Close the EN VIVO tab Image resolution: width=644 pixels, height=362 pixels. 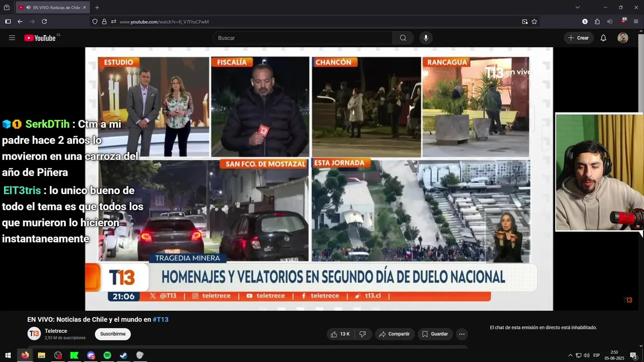coord(85,8)
